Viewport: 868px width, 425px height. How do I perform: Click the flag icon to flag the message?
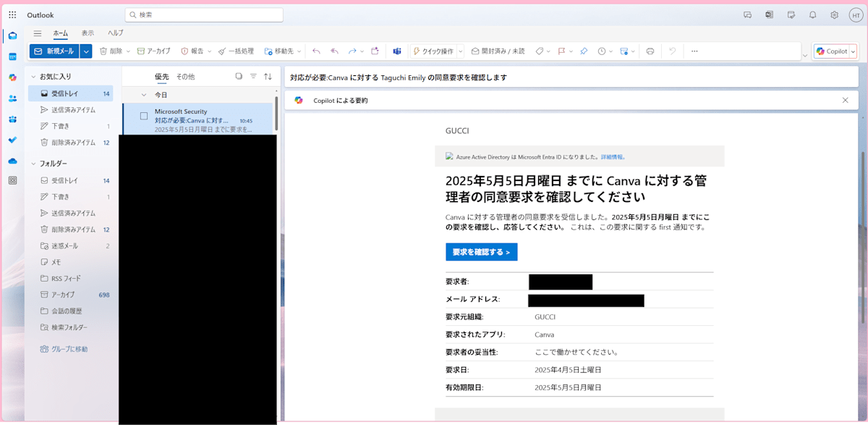tap(561, 51)
